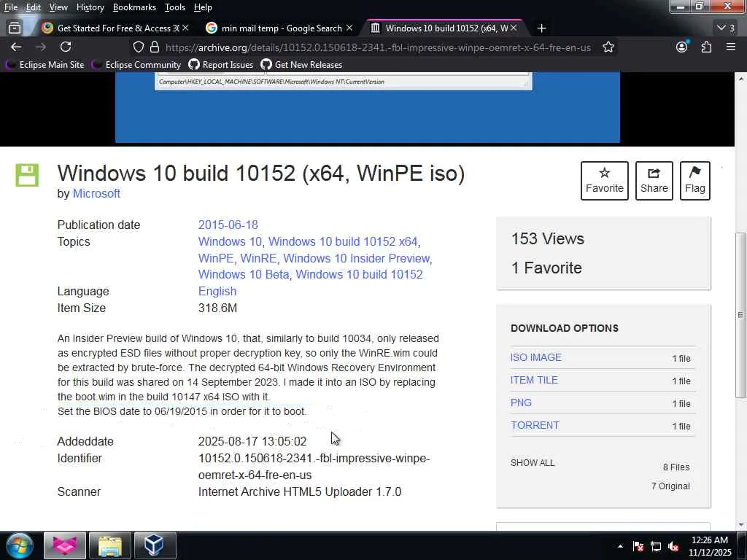Download the TORRENT file

tap(535, 425)
